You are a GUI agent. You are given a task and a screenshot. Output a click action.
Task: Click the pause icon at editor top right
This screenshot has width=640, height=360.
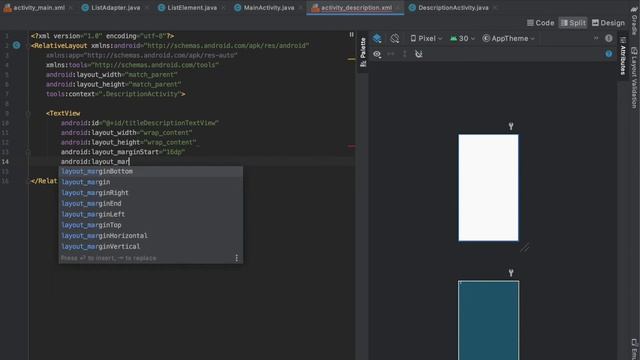click(351, 35)
